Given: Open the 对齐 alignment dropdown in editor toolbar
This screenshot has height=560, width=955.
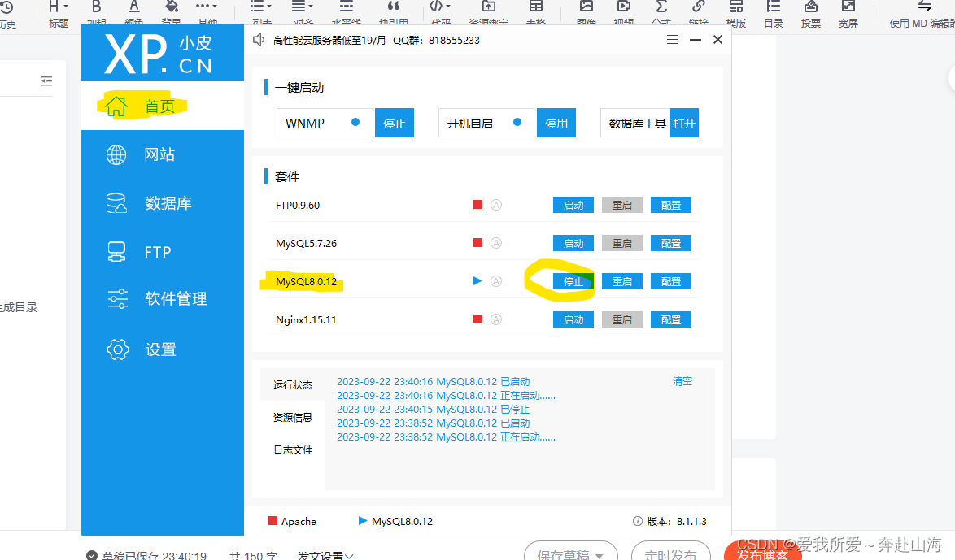Looking at the screenshot, I should tap(303, 13).
